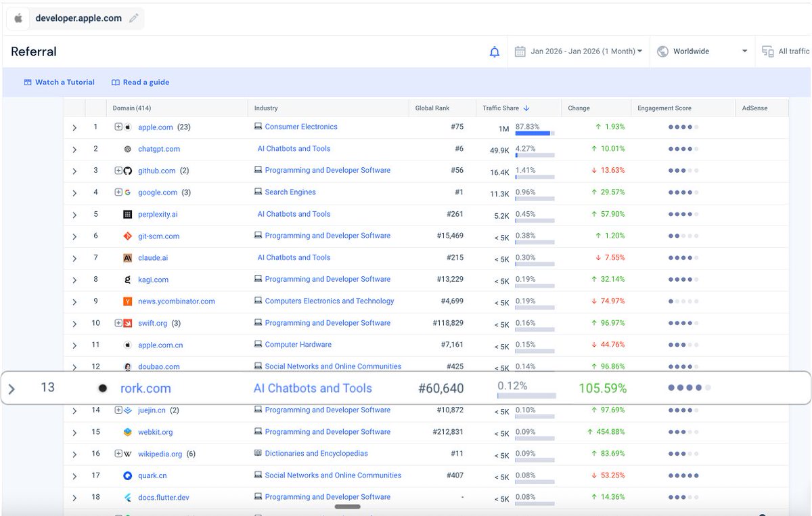This screenshot has height=516, width=812.
Task: Sort by the Engagement Score column header
Action: pyautogui.click(x=664, y=108)
